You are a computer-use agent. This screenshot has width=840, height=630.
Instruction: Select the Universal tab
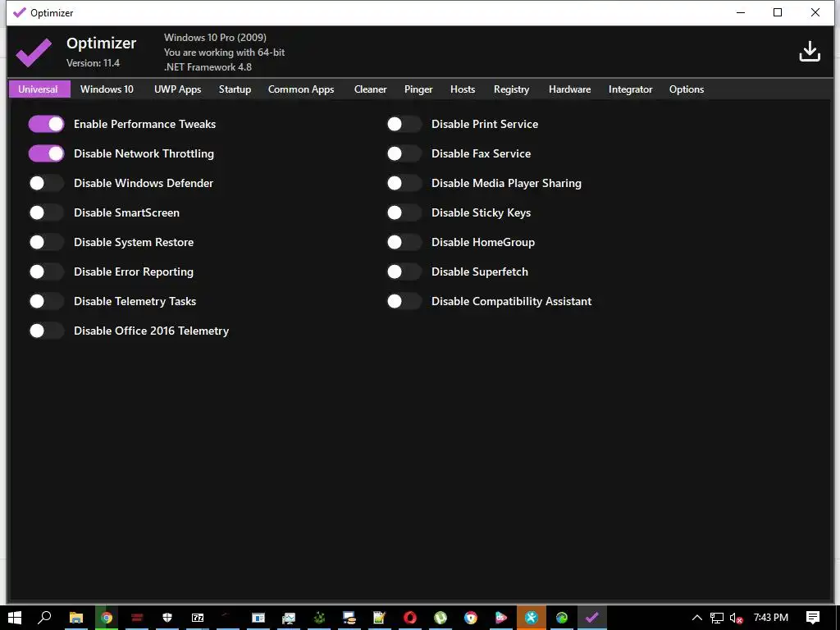click(x=39, y=89)
